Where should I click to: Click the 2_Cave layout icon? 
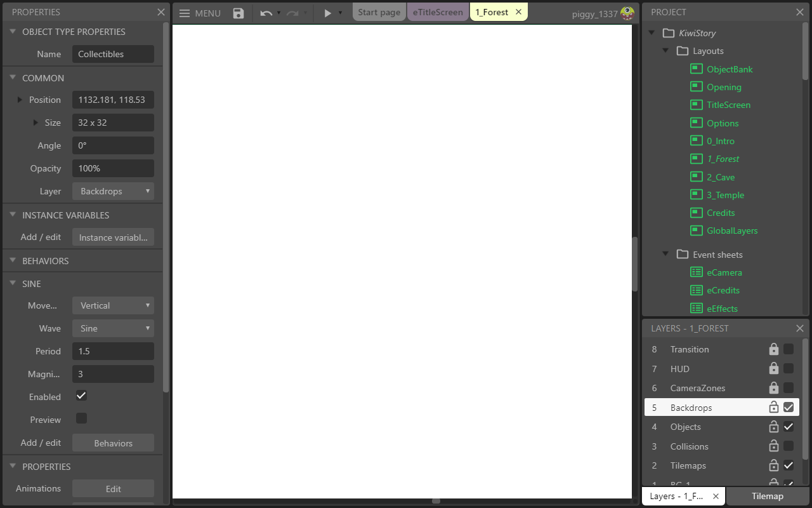695,177
